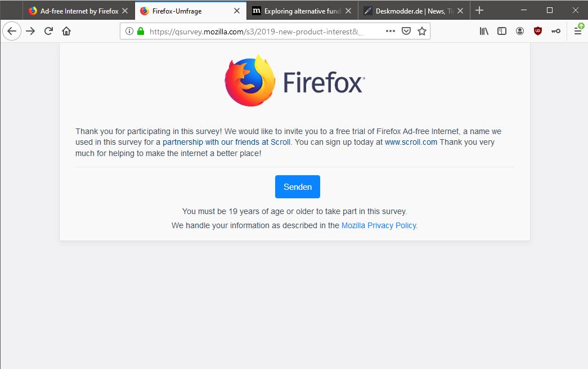The height and width of the screenshot is (369, 588).
Task: View secure connection padlock details
Action: tap(141, 31)
